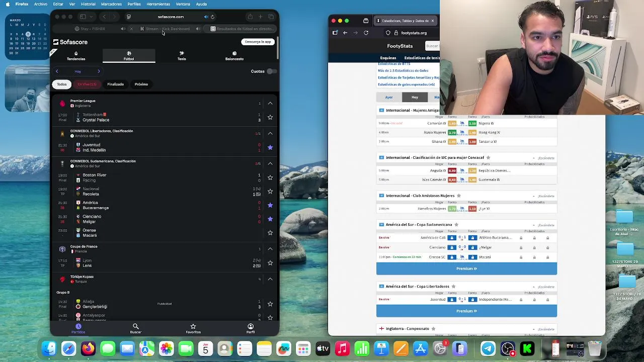Mute audio via Safari address bar speaker
Image resolution: width=644 pixels, height=362 pixels.
(x=206, y=17)
